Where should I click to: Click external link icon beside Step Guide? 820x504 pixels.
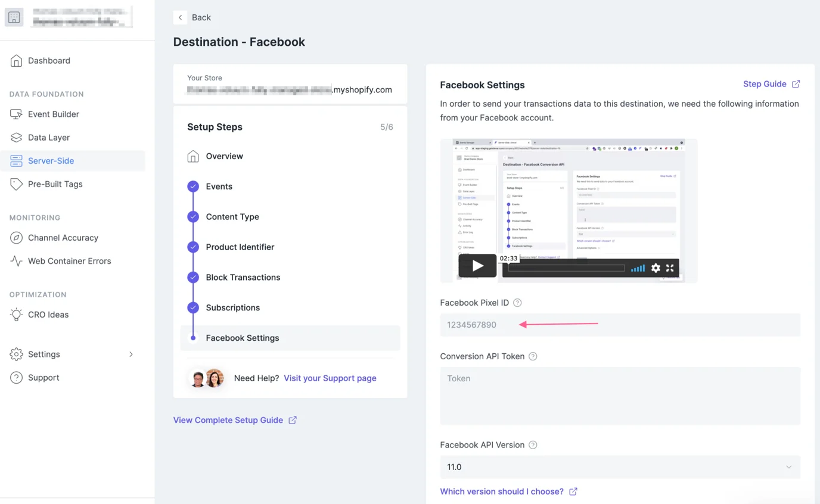pos(796,84)
